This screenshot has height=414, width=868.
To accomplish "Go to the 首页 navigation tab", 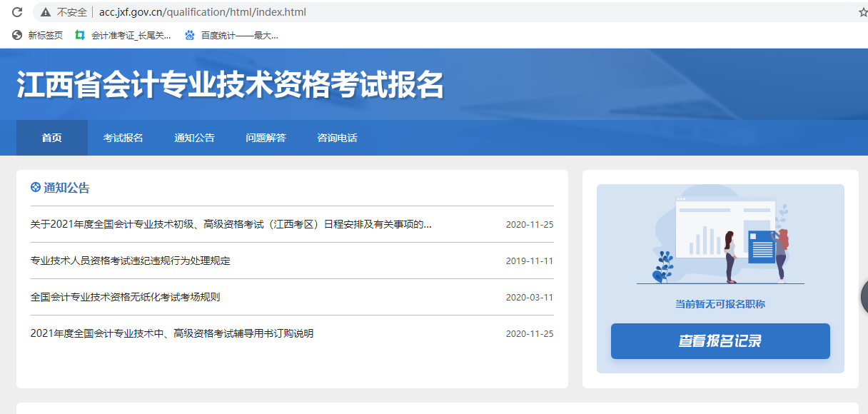I will [x=52, y=138].
